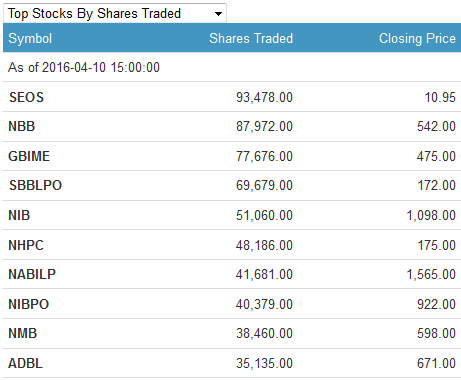Open the SEOS stock symbol
The width and height of the screenshot is (461, 380).
26,97
